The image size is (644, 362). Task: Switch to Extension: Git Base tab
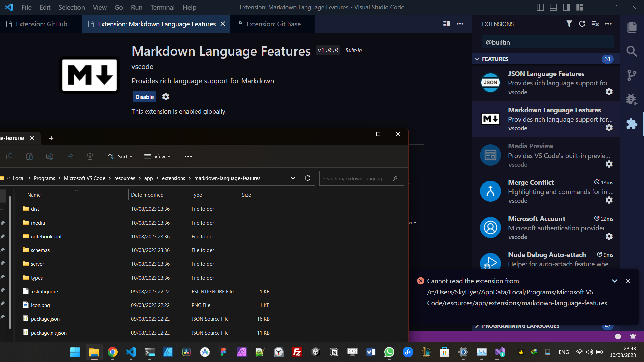pyautogui.click(x=273, y=24)
